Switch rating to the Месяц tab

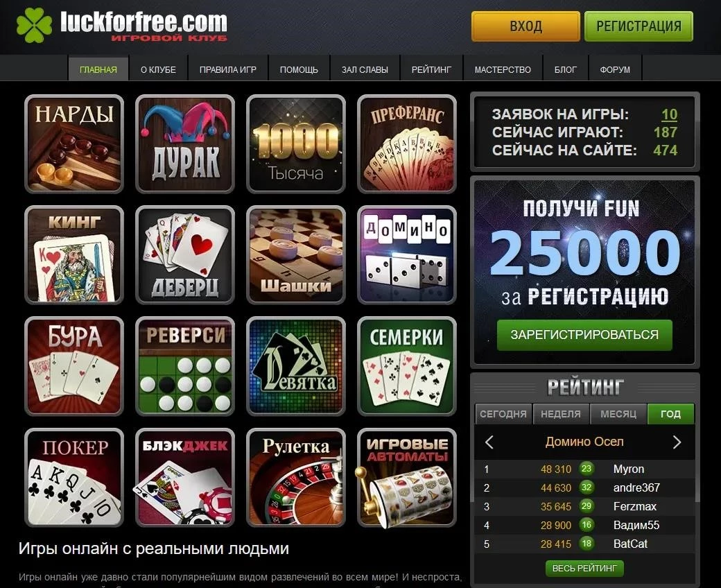618,414
